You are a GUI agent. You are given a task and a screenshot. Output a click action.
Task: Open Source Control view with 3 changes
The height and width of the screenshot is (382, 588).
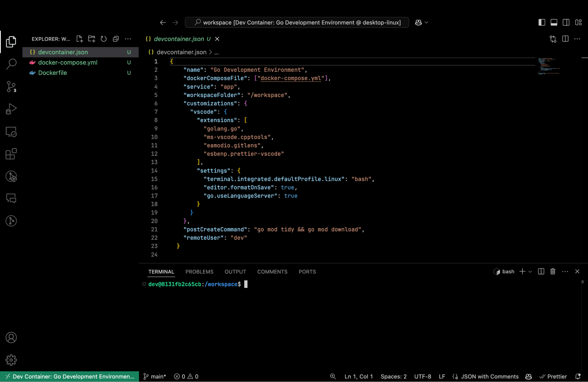click(x=11, y=87)
